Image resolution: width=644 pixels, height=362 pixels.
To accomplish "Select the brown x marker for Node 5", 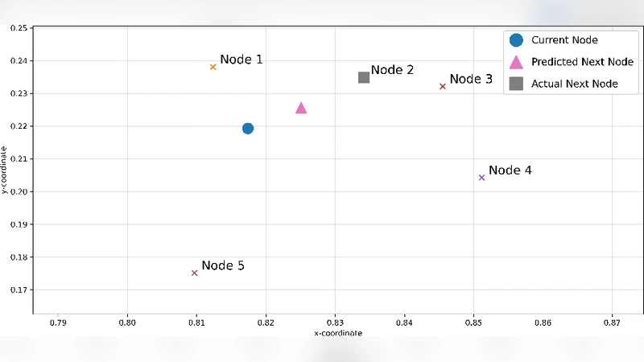I will pyautogui.click(x=195, y=273).
